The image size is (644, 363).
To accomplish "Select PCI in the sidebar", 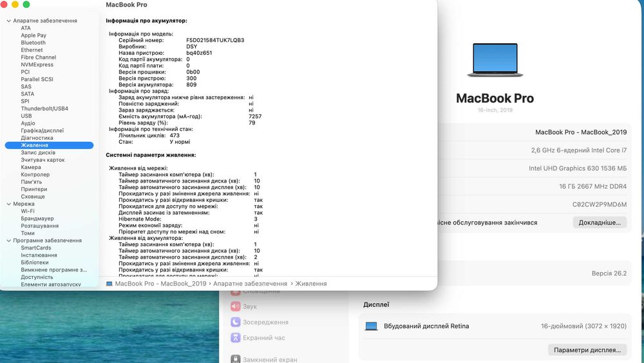I will click(x=25, y=72).
